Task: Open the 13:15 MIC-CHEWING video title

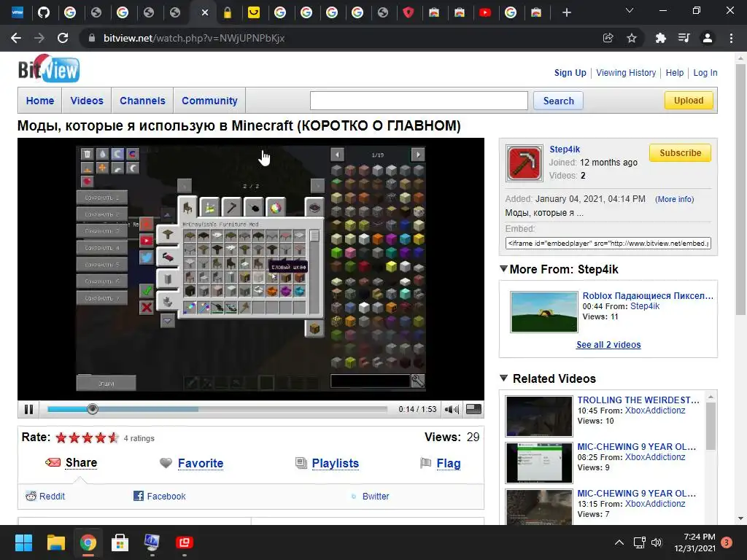Action: [636, 494]
